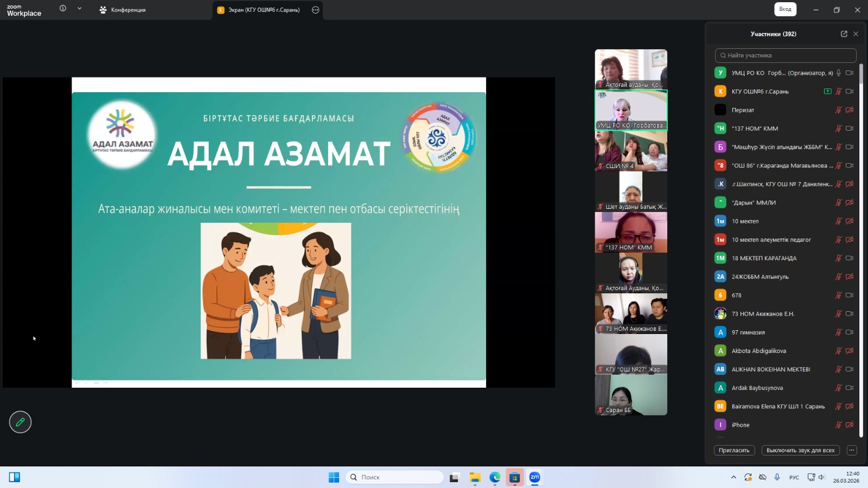Open Microsoft Edge from the taskbar
Screen dimensions: 868x488
495,477
